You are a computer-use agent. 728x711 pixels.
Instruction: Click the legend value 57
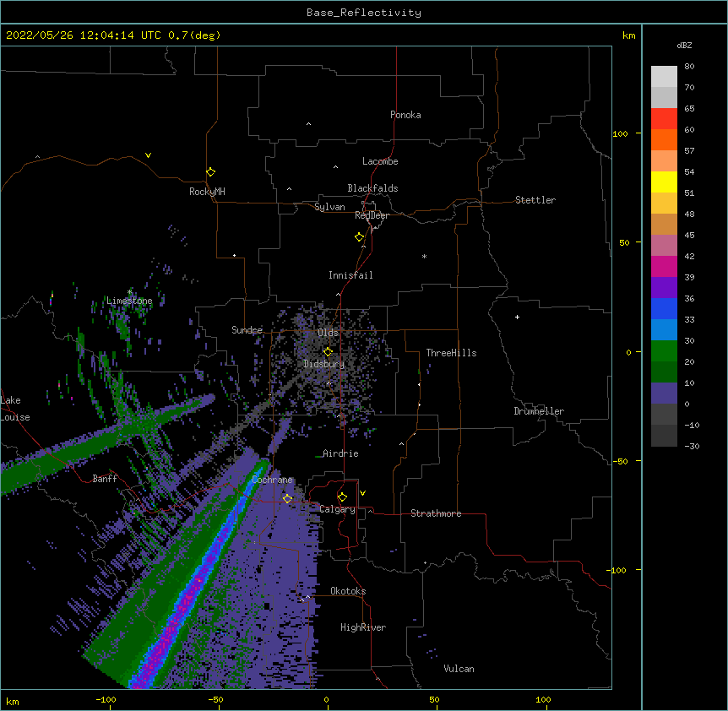tap(689, 151)
